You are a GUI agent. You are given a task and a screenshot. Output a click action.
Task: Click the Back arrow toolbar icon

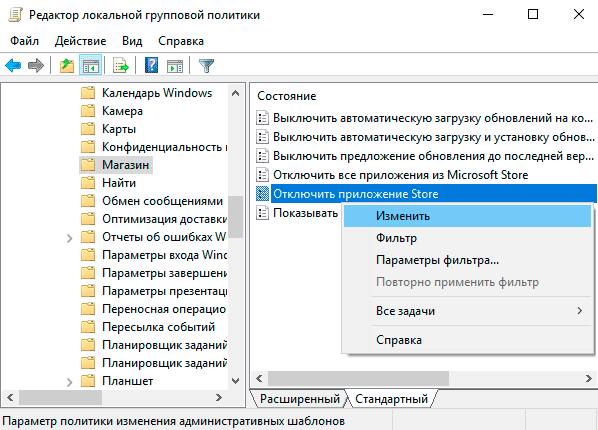click(x=13, y=66)
